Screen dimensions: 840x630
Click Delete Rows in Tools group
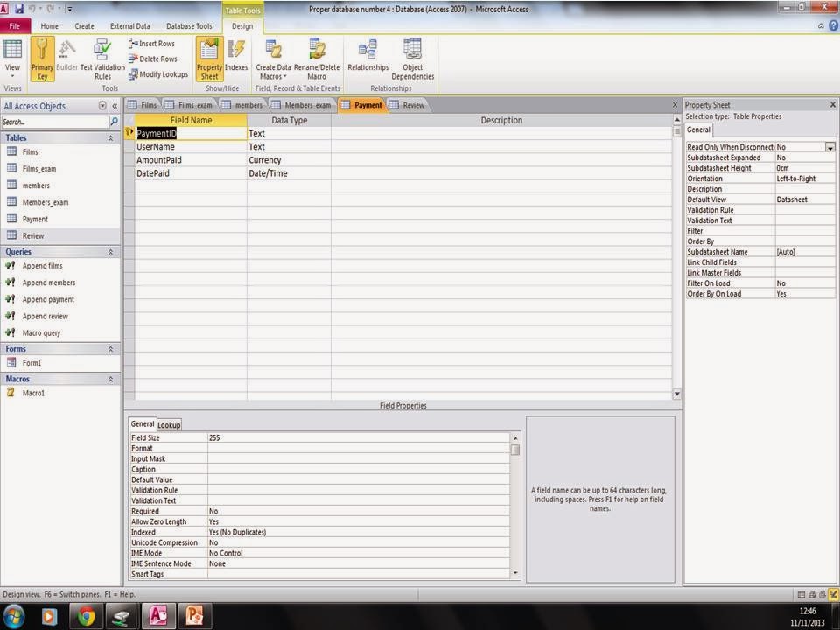point(152,59)
